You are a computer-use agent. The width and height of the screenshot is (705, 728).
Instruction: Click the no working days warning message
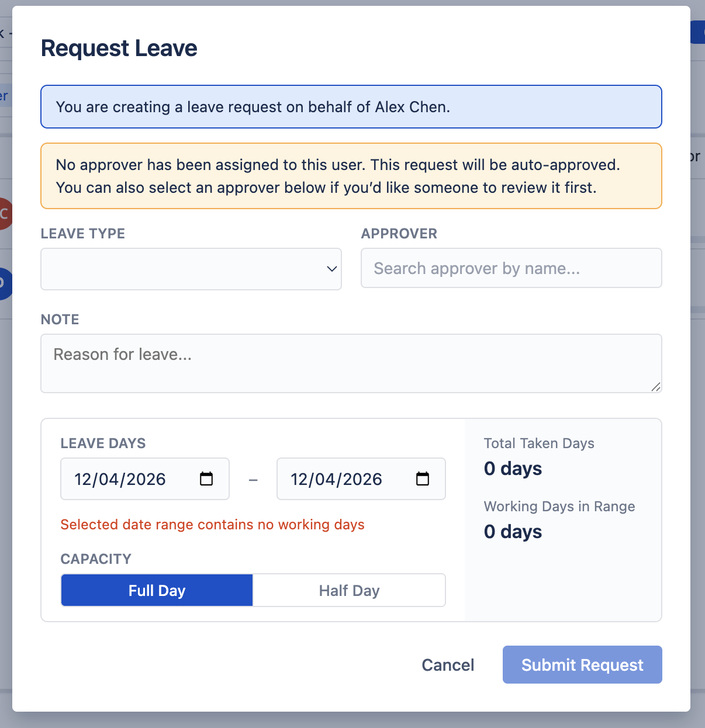point(213,525)
